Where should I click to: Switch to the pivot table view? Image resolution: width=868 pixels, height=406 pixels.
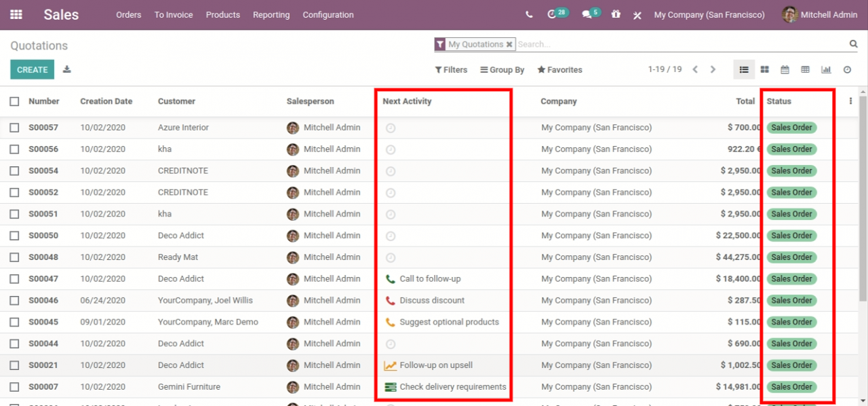[x=805, y=69]
